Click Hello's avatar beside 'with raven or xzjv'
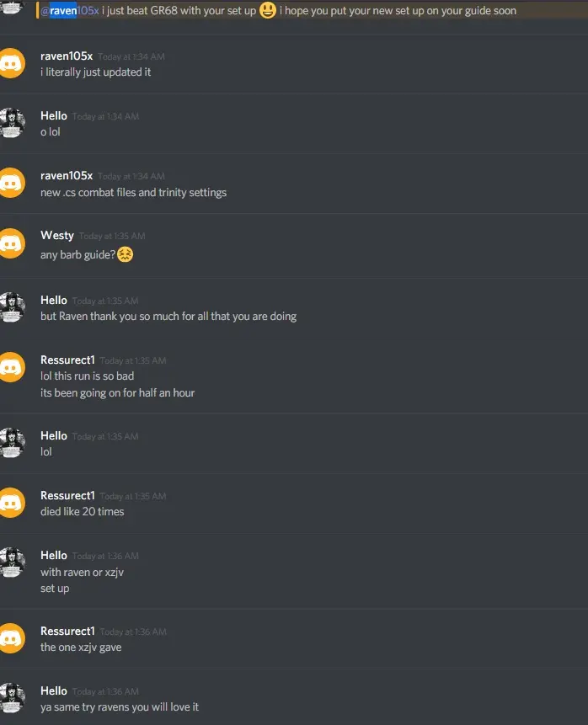 (x=12, y=562)
